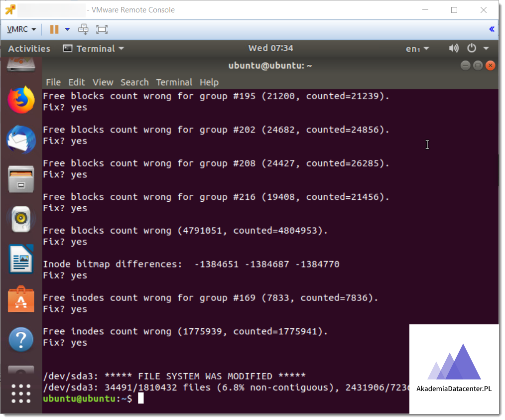The height and width of the screenshot is (420, 505).
Task: Click the volume speaker icon in top bar
Action: tap(453, 48)
